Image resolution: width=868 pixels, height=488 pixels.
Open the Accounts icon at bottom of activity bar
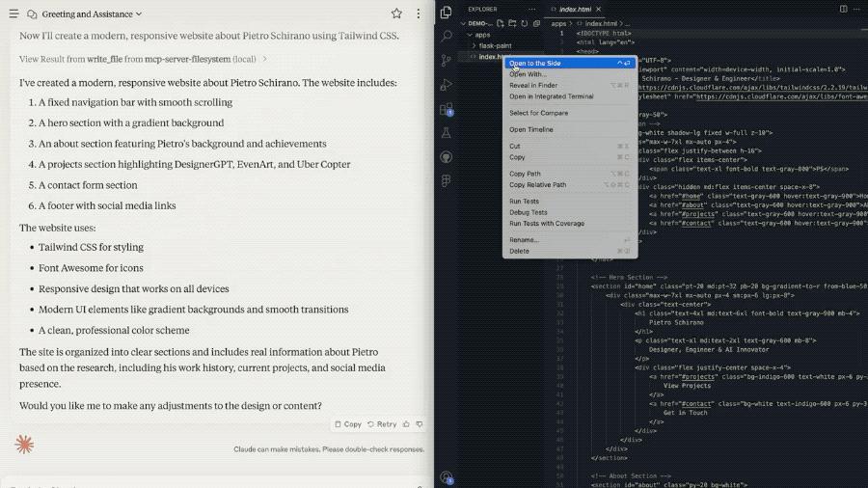[x=447, y=477]
